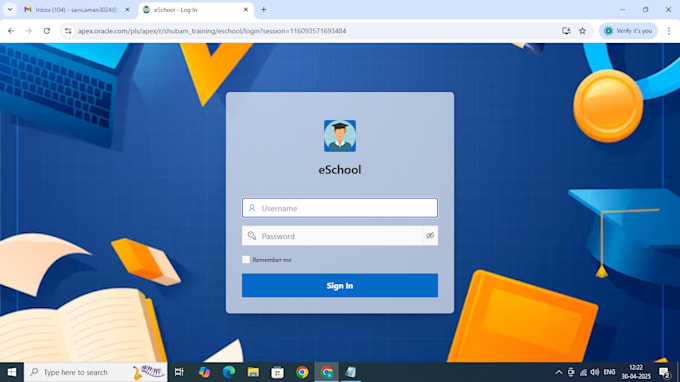Image resolution: width=680 pixels, height=382 pixels.
Task: Toggle password visibility eye icon
Action: pyautogui.click(x=430, y=236)
